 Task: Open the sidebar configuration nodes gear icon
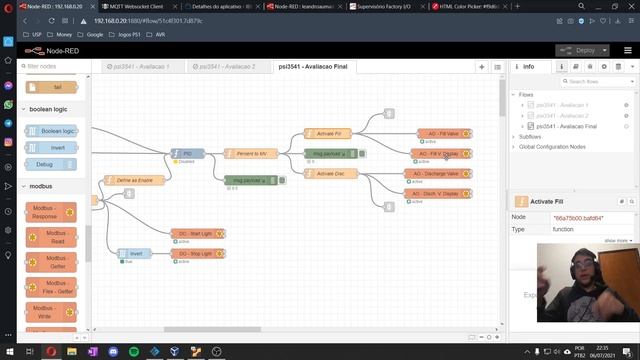tap(604, 67)
